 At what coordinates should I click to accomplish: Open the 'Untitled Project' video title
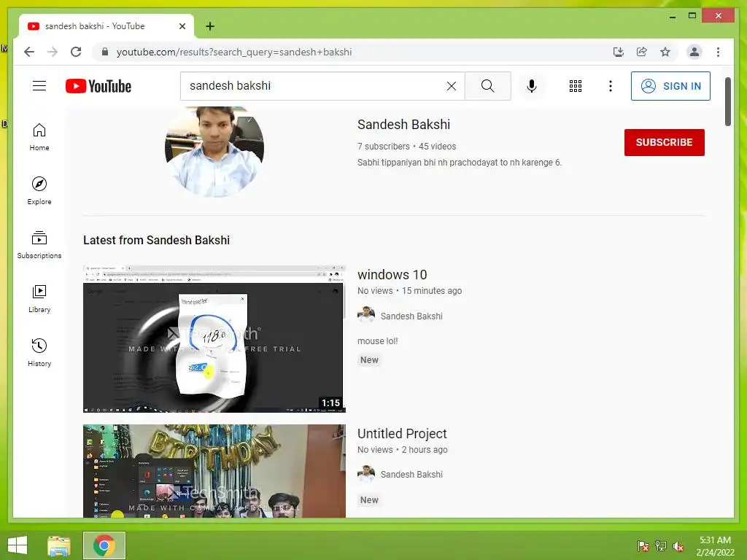[x=402, y=434]
